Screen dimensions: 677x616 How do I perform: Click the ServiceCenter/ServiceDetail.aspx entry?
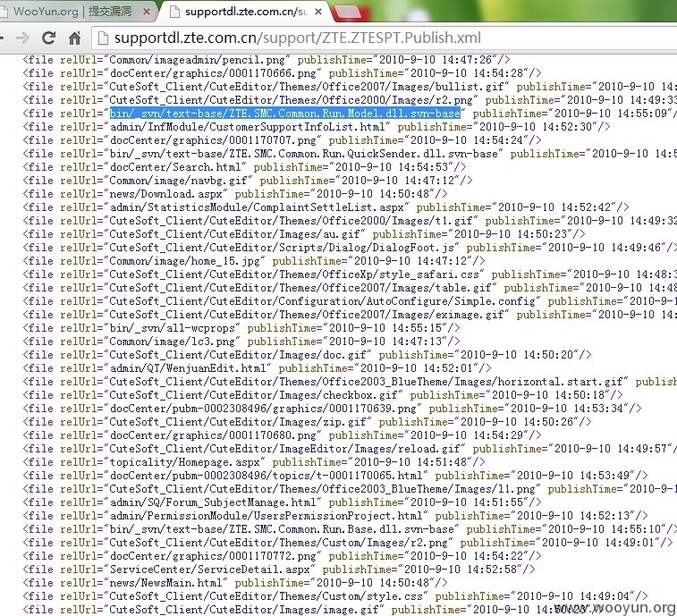tap(279, 569)
